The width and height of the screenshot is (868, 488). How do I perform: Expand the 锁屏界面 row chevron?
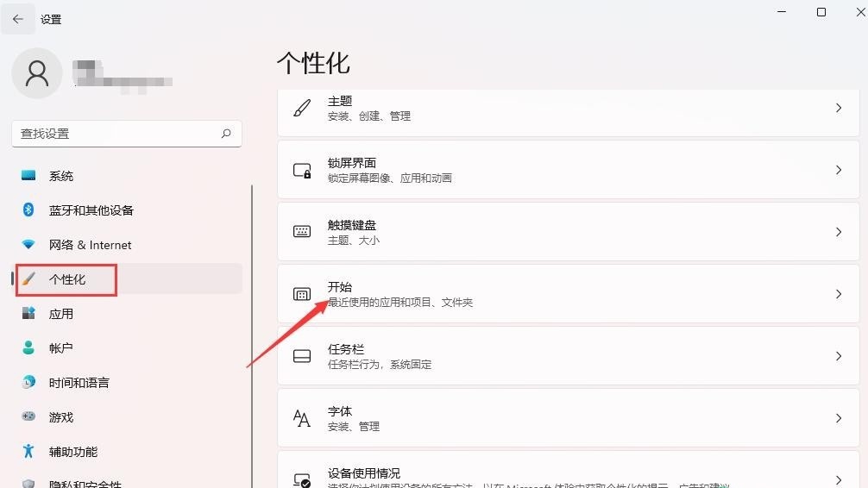pos(839,170)
